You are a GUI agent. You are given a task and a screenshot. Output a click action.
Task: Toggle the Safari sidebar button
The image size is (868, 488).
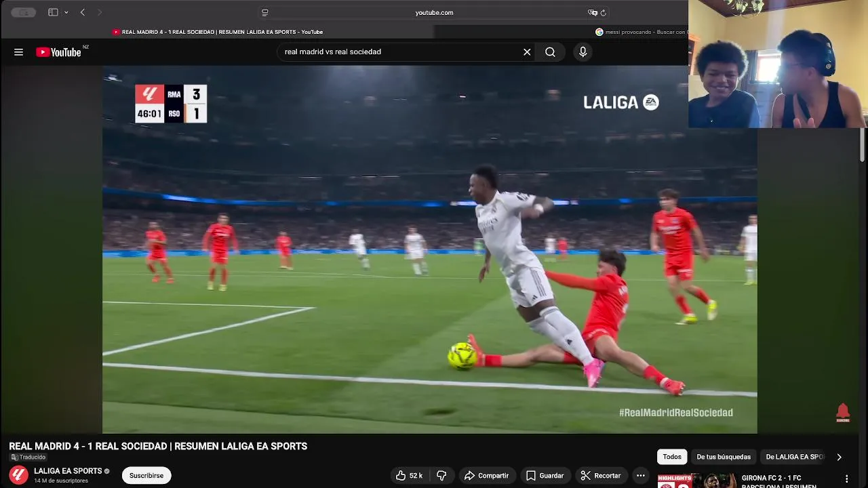[x=53, y=12]
